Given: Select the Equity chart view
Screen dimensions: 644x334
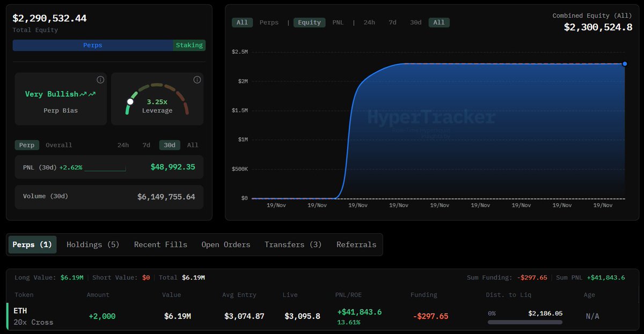Looking at the screenshot, I should tap(309, 22).
